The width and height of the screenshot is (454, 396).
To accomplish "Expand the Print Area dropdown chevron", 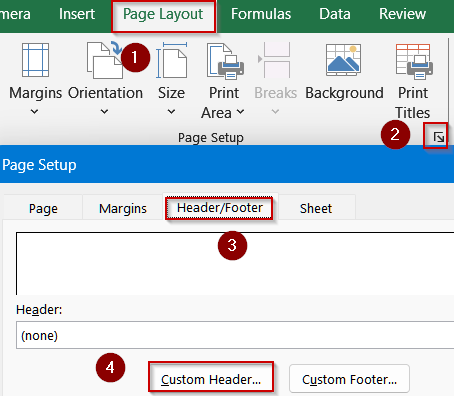I will pos(240,112).
